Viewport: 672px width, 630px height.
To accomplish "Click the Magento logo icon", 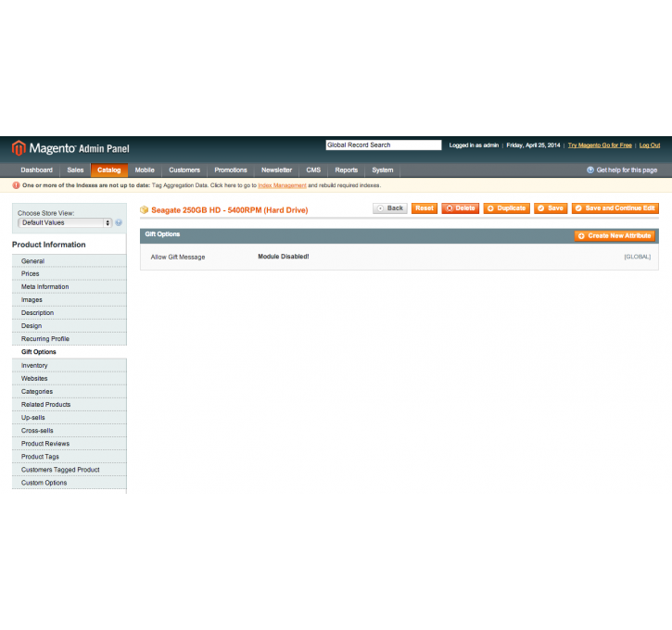I will point(19,147).
